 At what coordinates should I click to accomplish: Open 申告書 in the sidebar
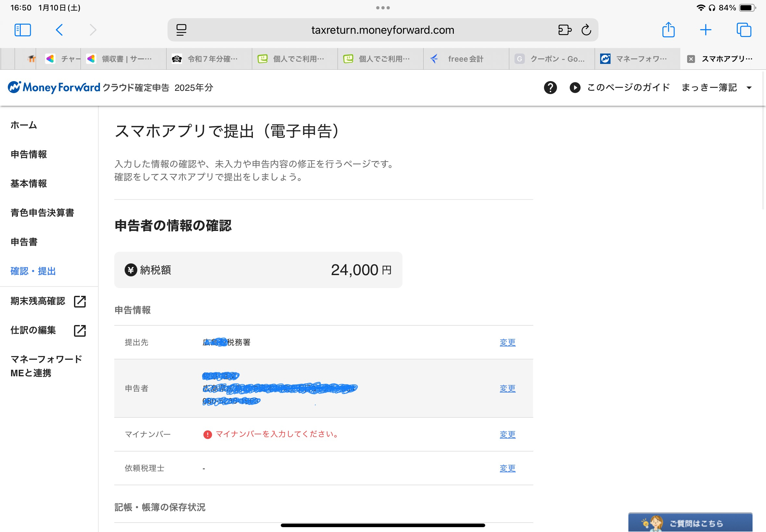click(x=24, y=242)
